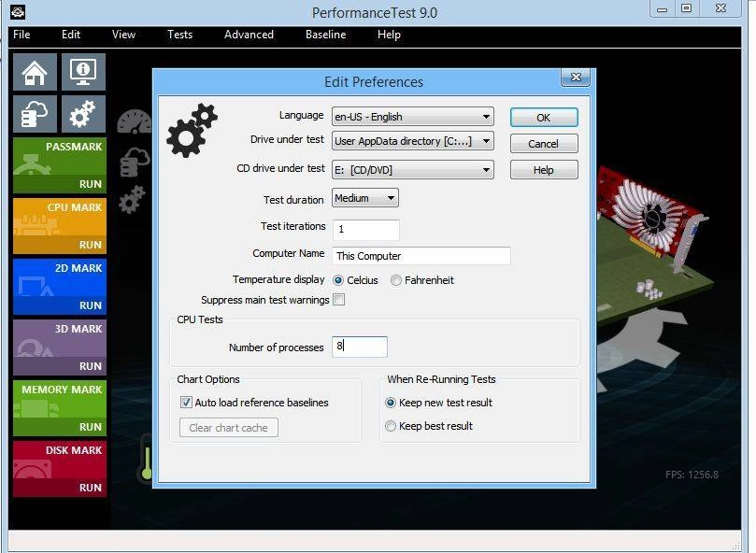Click the small grey gears icon behind dialog
The height and width of the screenshot is (553, 756).
pyautogui.click(x=132, y=199)
